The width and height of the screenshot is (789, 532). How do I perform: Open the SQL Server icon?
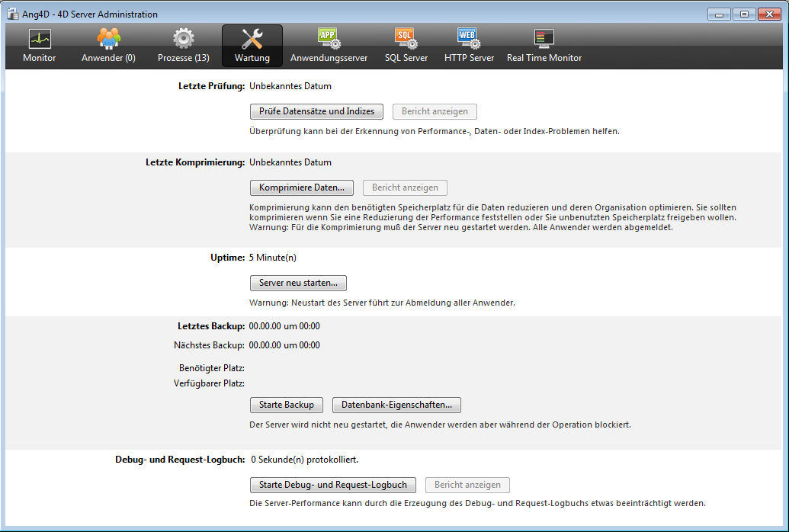coord(406,39)
